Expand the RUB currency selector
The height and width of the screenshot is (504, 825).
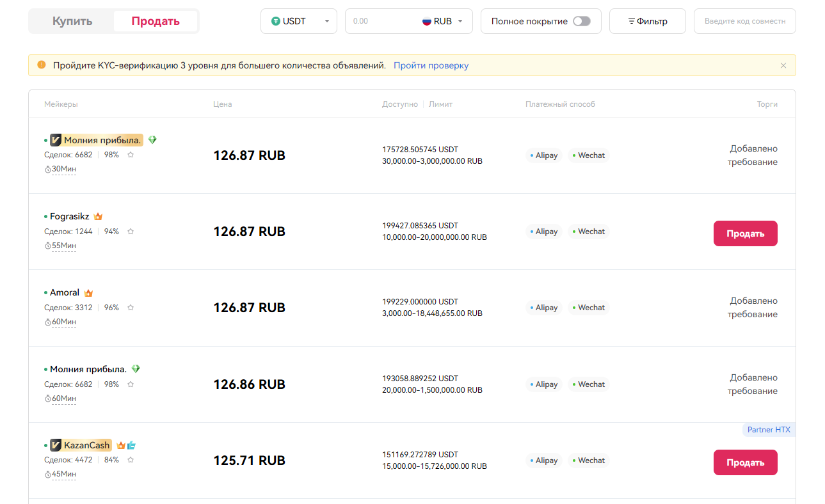[446, 21]
